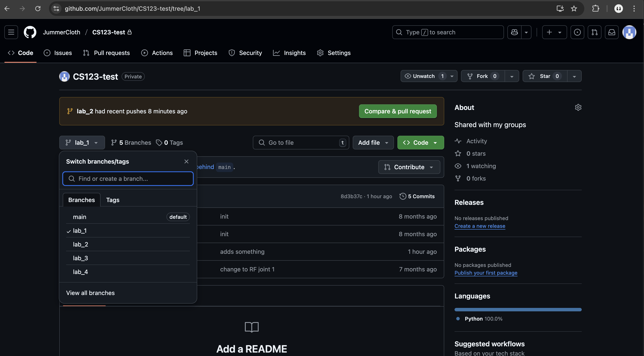The height and width of the screenshot is (356, 644).
Task: Open the Pull requests tab
Action: 107,53
